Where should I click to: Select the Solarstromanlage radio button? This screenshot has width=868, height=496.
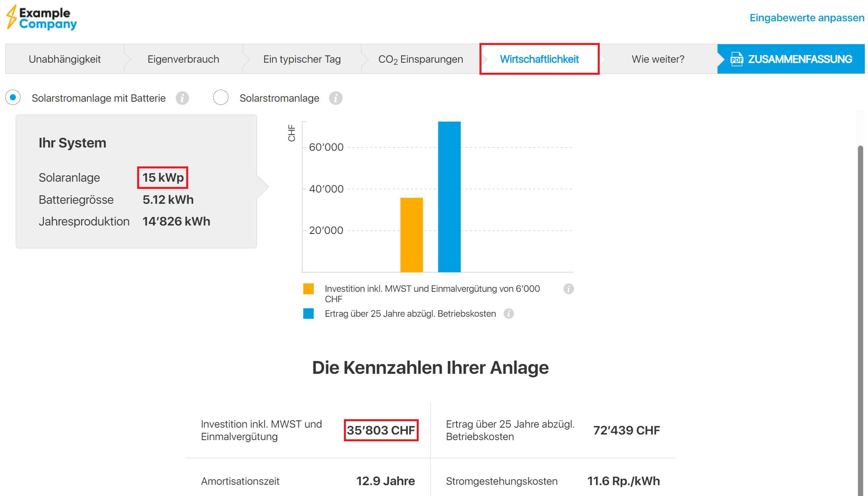point(221,98)
